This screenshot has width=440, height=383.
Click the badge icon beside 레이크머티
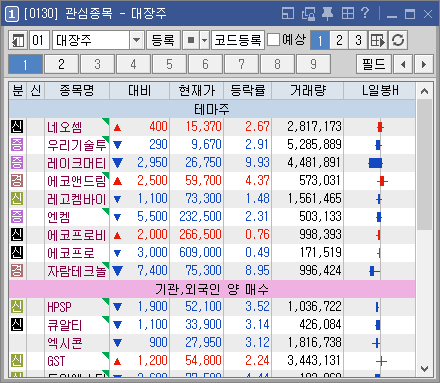click(x=17, y=163)
